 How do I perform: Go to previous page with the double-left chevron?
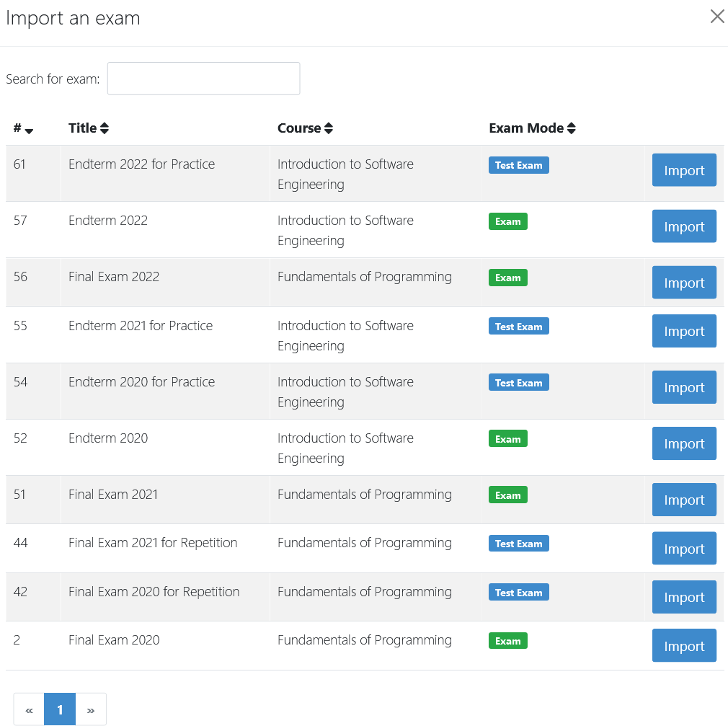click(29, 709)
